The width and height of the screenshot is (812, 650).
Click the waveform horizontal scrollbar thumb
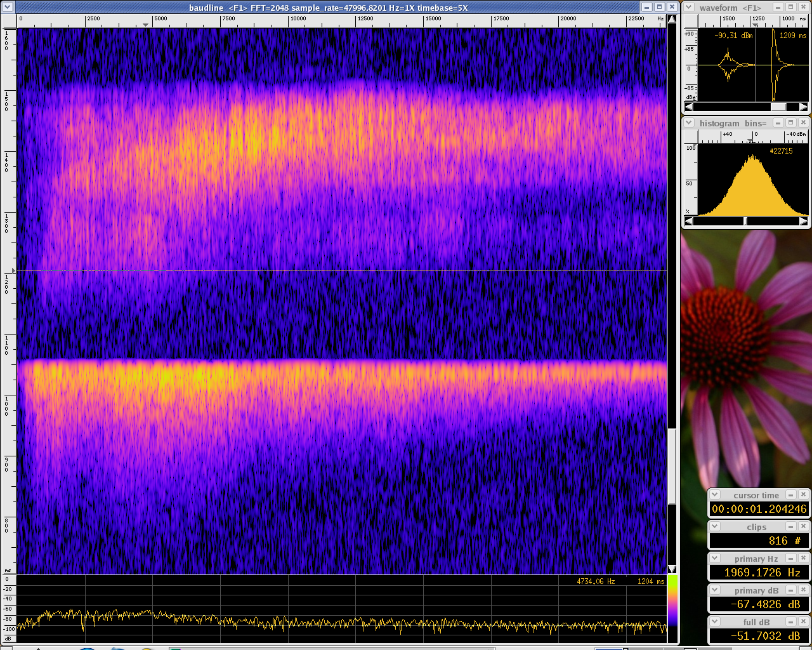[x=778, y=107]
